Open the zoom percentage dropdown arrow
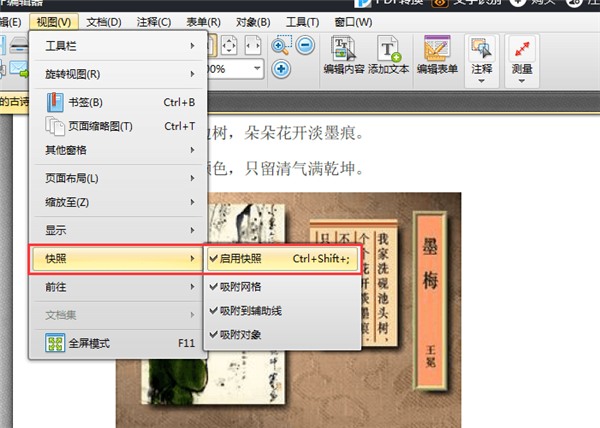Image resolution: width=600 pixels, height=428 pixels. (x=257, y=69)
